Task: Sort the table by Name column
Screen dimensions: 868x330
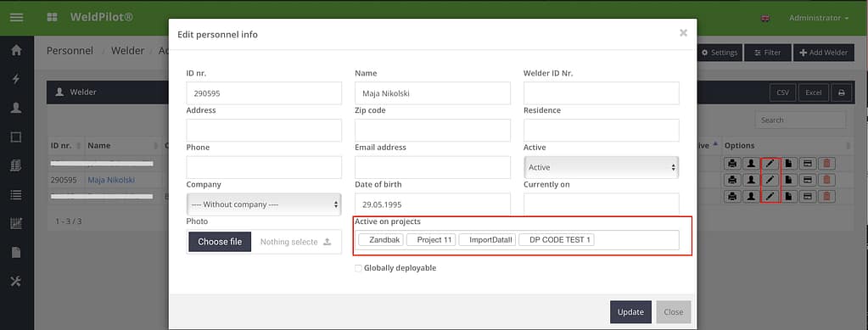Action: tap(122, 146)
